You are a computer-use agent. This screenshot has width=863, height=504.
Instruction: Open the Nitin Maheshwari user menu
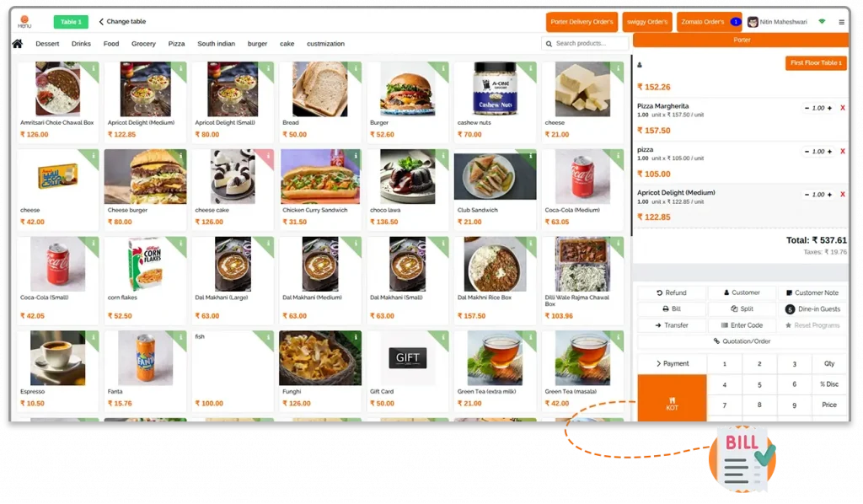tap(778, 22)
